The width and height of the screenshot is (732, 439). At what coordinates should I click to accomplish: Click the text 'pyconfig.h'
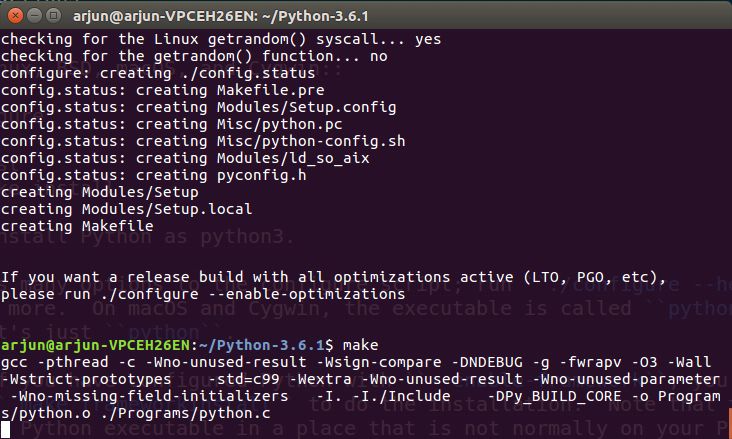click(x=261, y=175)
